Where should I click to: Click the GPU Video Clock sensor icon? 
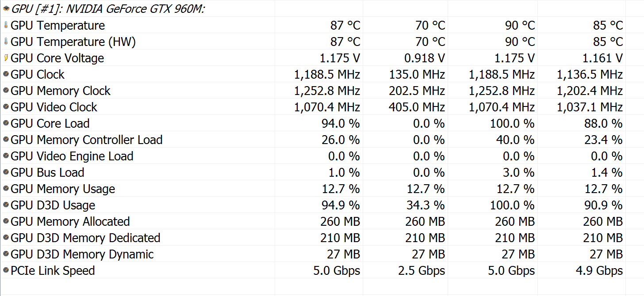pos(6,107)
